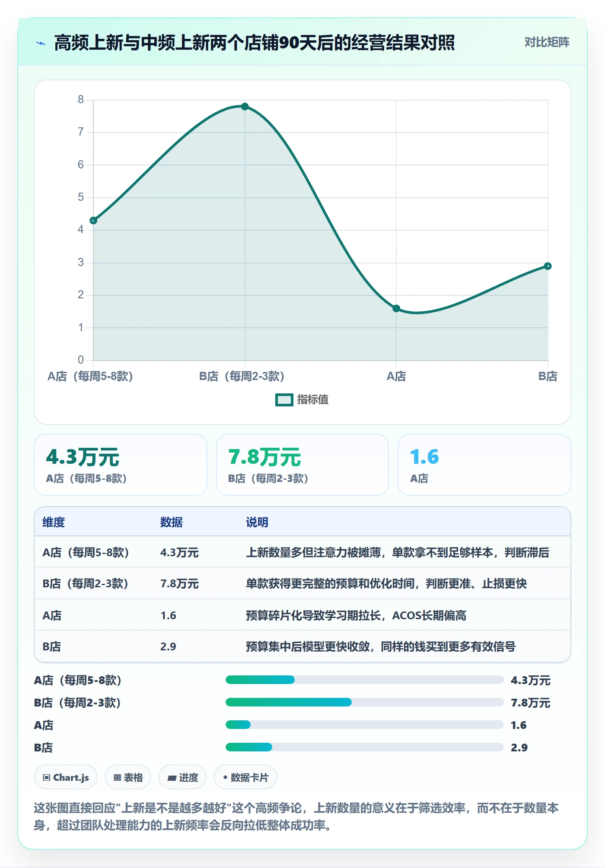605x868 pixels.
Task: Click the 指标值 legend color box
Action: tap(284, 400)
